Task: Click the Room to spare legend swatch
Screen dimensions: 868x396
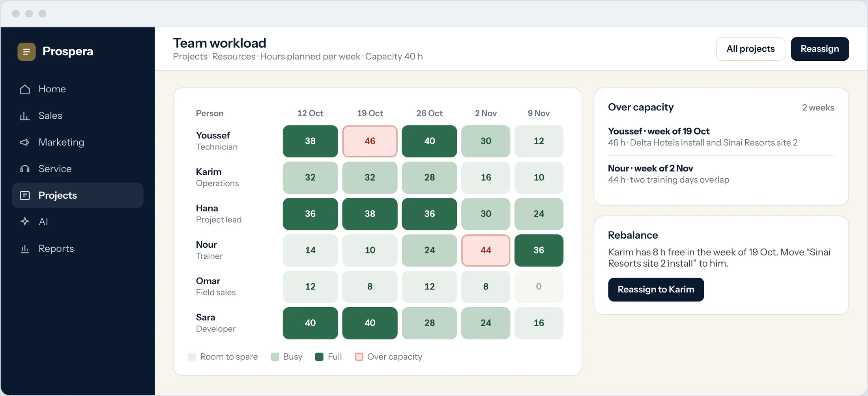Action: (192, 357)
